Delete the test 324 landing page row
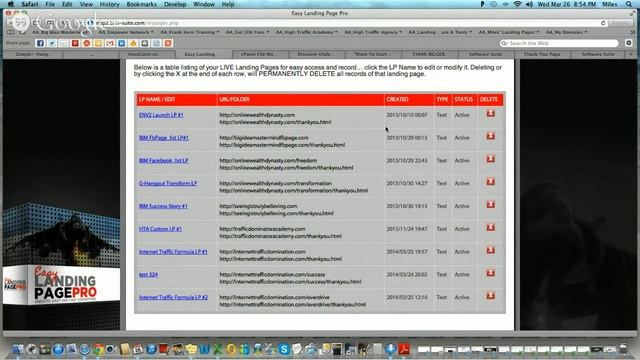640x360 pixels. tap(491, 273)
